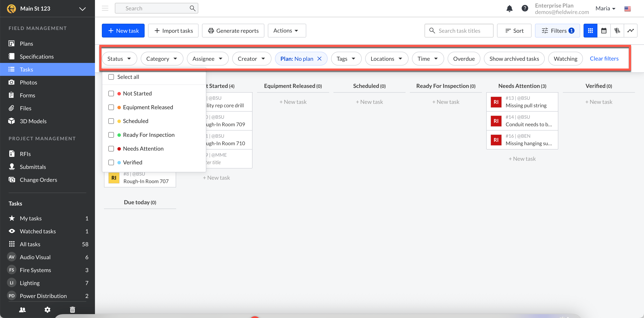Viewport: 644px width, 318px height.
Task: Click the New task button
Action: tap(123, 31)
